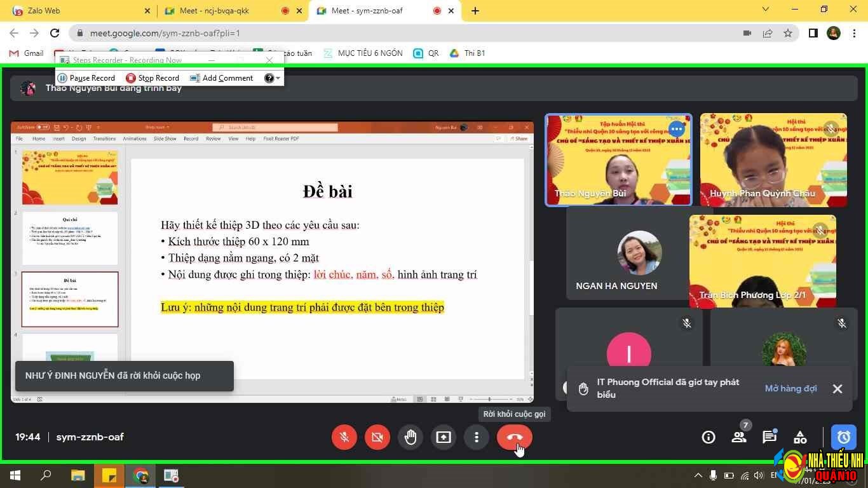
Task: Open Gmail bookmark
Action: pos(27,53)
